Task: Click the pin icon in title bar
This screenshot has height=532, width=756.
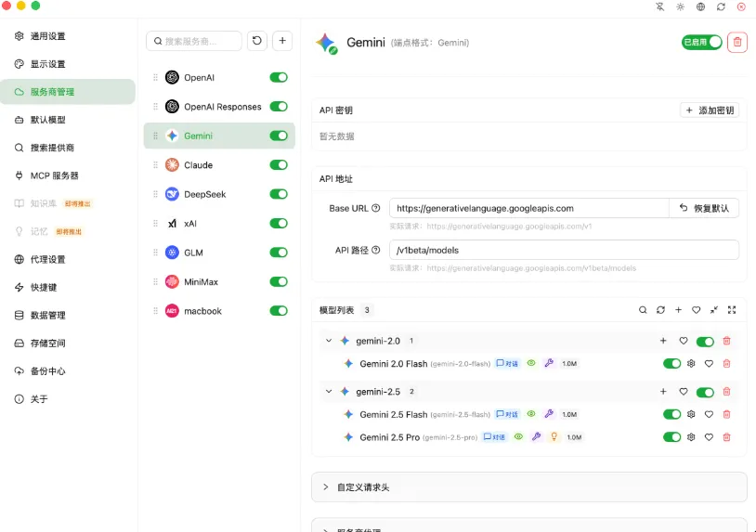Action: tap(660, 6)
